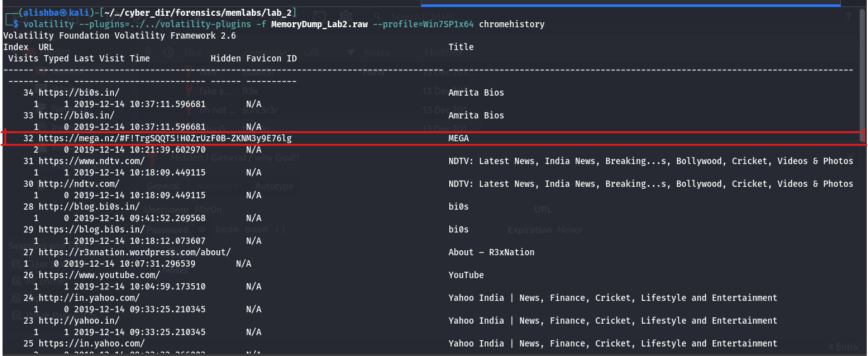Screen dimensions: 868x356
Task: Click MemoryDump_Lab2.raw in the command line
Action: click(x=319, y=24)
